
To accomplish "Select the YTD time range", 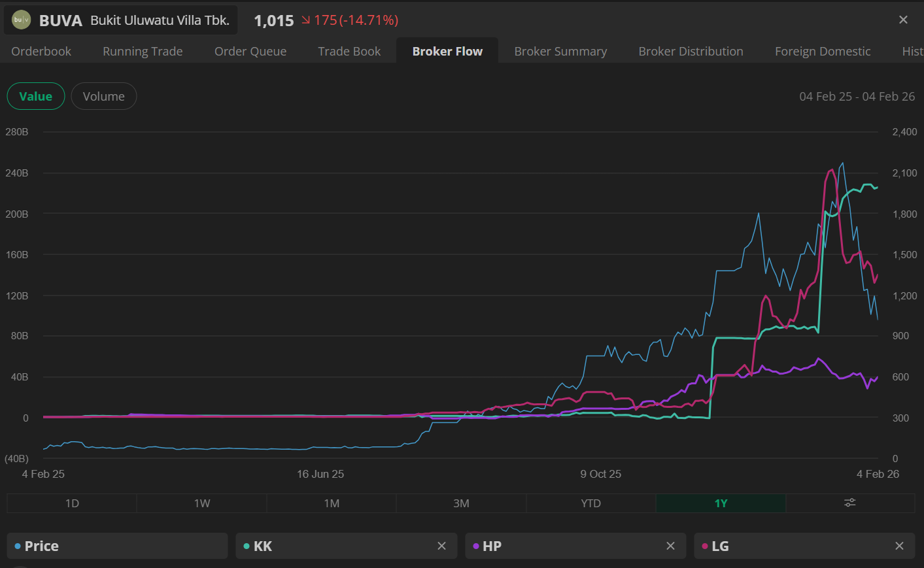I will point(590,503).
